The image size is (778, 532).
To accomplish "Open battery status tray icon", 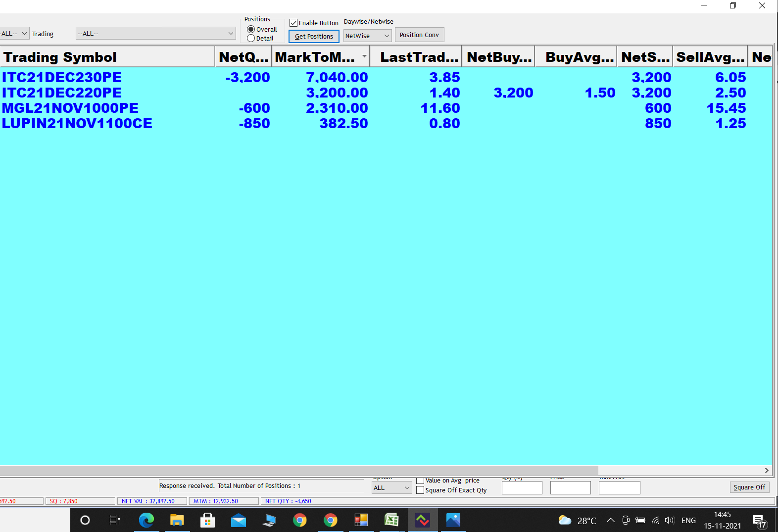I will pos(640,520).
